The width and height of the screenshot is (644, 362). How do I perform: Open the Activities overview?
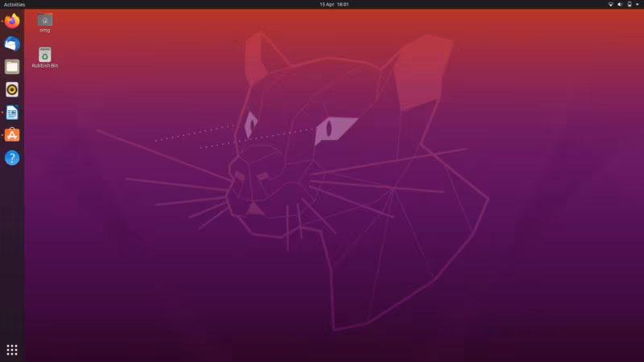pyautogui.click(x=14, y=5)
